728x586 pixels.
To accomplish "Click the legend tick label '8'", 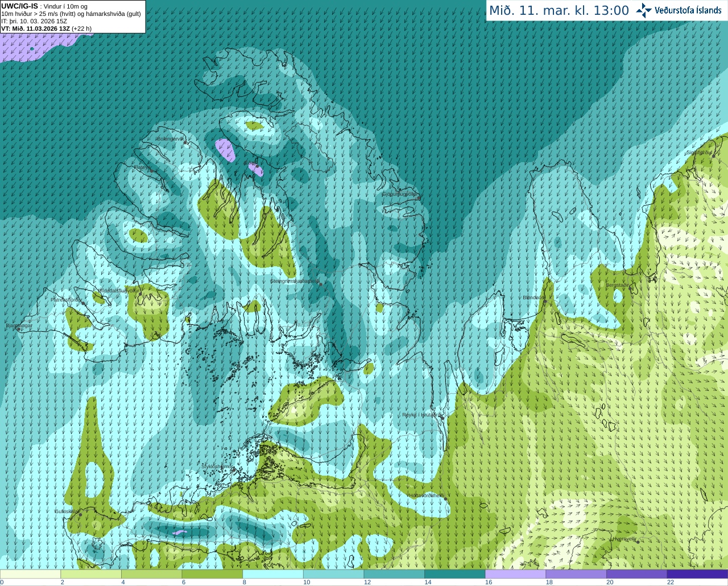I will click(245, 582).
